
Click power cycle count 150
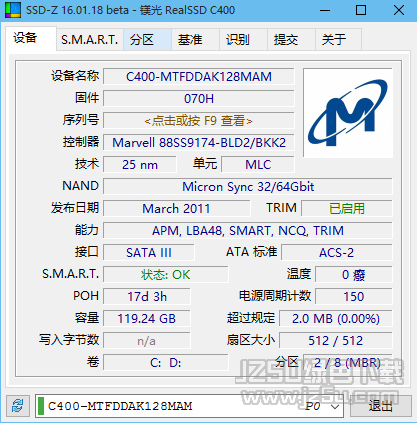tap(354, 296)
